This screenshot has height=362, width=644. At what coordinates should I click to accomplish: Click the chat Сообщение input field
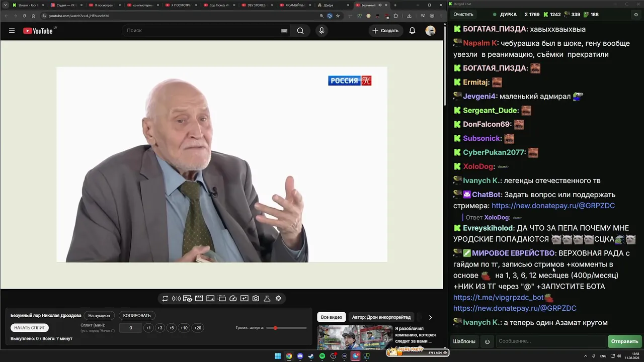551,341
